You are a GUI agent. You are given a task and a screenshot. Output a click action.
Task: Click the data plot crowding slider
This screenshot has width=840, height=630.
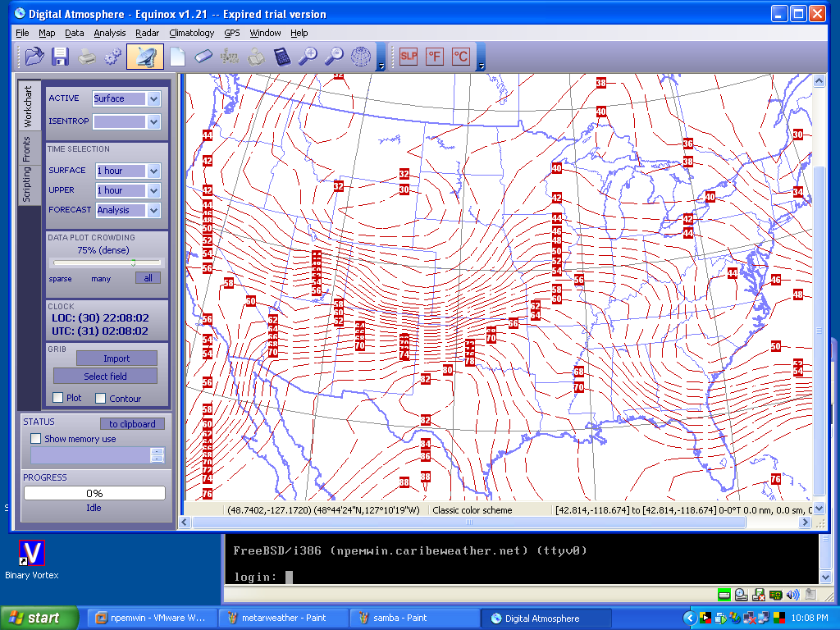[x=107, y=262]
